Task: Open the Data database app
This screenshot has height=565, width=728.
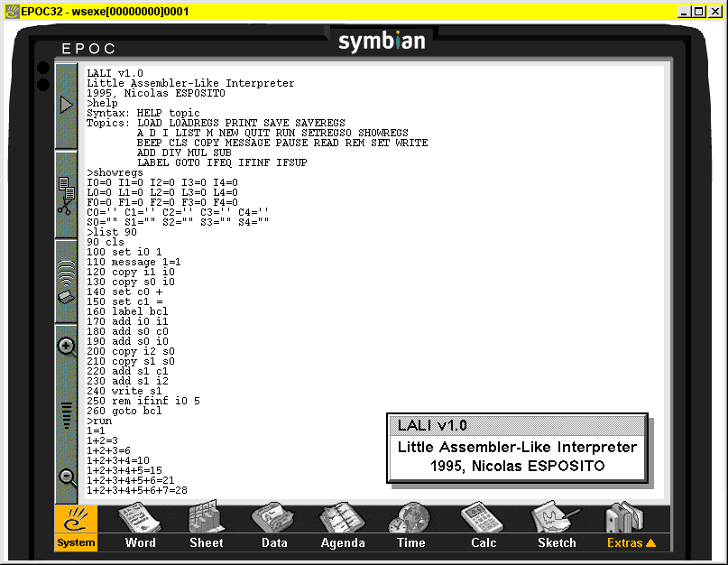Action: pyautogui.click(x=274, y=528)
